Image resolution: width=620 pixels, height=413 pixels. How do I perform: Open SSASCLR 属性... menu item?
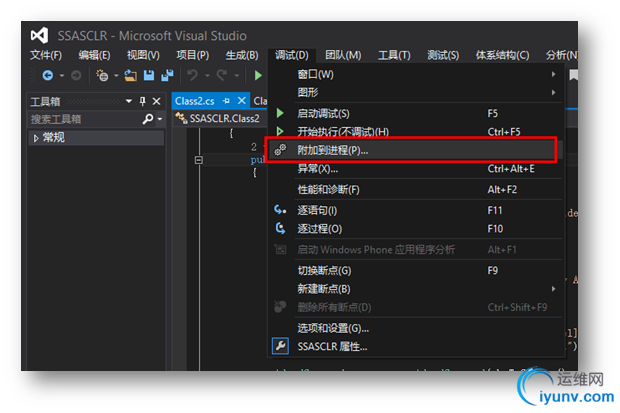416,347
